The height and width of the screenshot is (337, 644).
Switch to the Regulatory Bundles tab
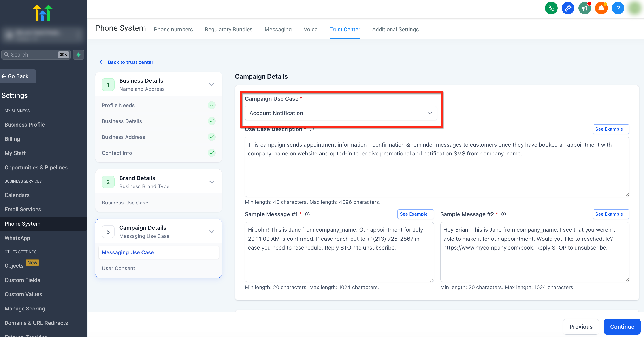point(228,30)
